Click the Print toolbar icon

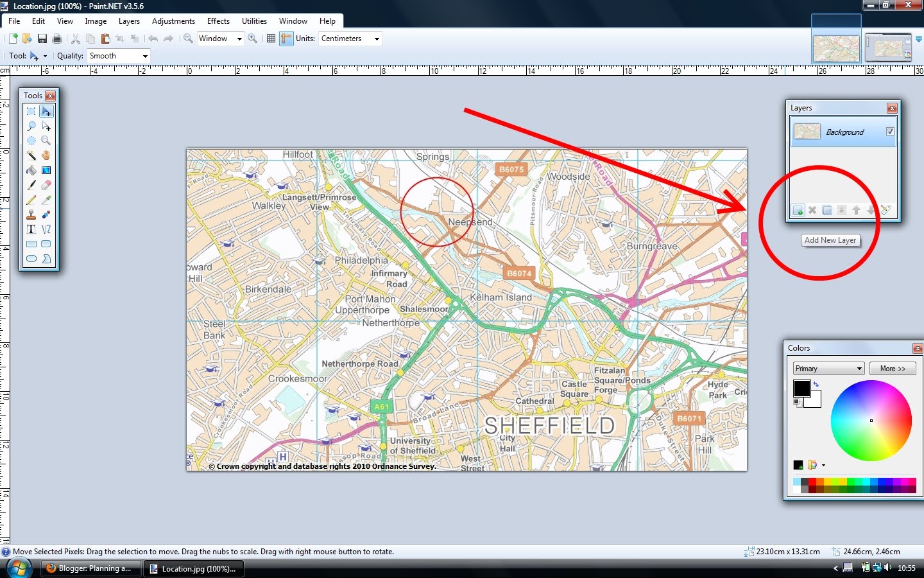point(57,39)
